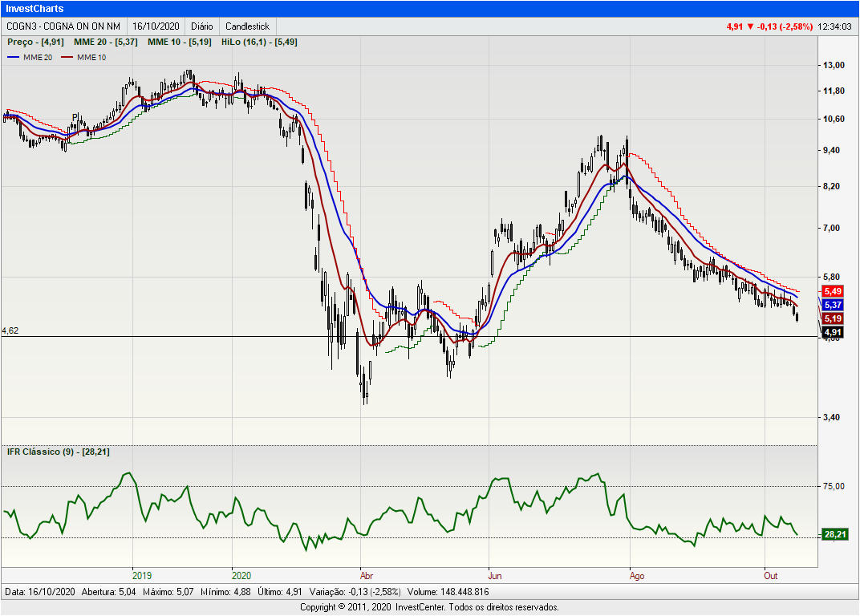Viewport: 860px width, 616px height.
Task: Click the green 28,21 IFR value tag
Action: pos(834,534)
